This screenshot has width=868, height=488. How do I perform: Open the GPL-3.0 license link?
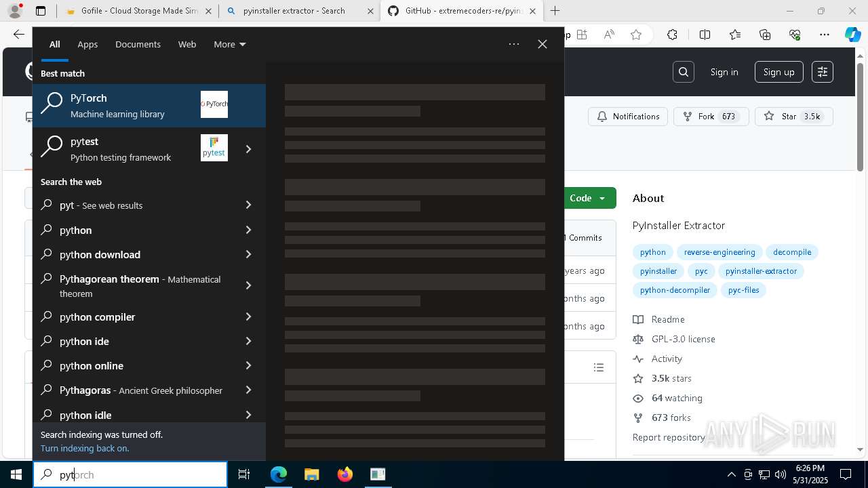pyautogui.click(x=683, y=339)
